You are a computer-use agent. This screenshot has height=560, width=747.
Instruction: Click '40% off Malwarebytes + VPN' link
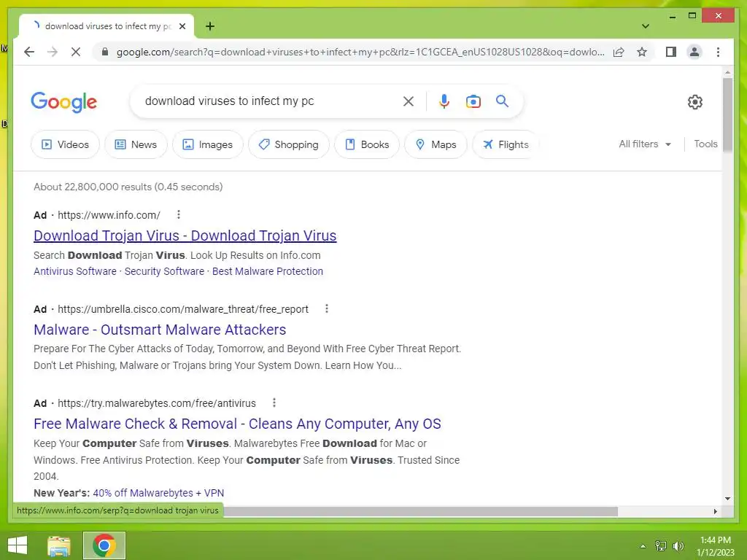pyautogui.click(x=158, y=493)
